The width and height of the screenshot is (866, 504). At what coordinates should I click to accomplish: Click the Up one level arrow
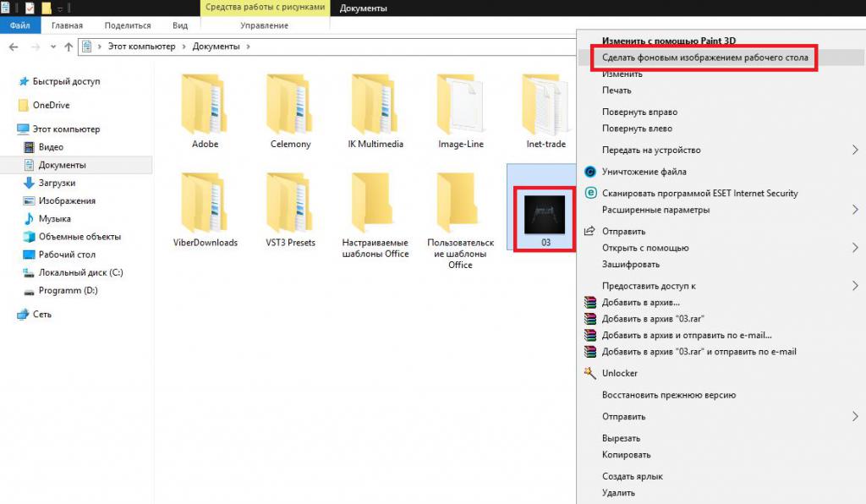(x=69, y=47)
